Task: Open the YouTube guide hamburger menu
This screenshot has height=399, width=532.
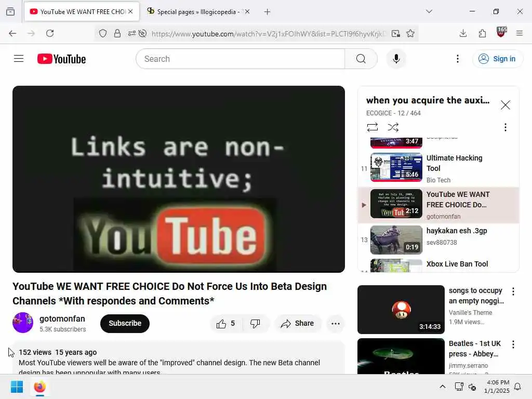Action: (19, 59)
